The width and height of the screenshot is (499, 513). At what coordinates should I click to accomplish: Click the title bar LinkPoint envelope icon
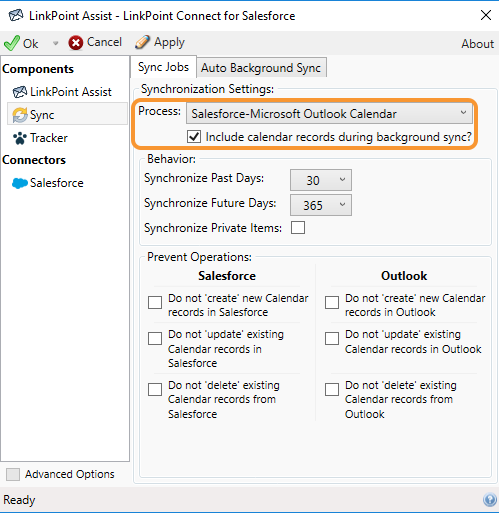pos(16,15)
